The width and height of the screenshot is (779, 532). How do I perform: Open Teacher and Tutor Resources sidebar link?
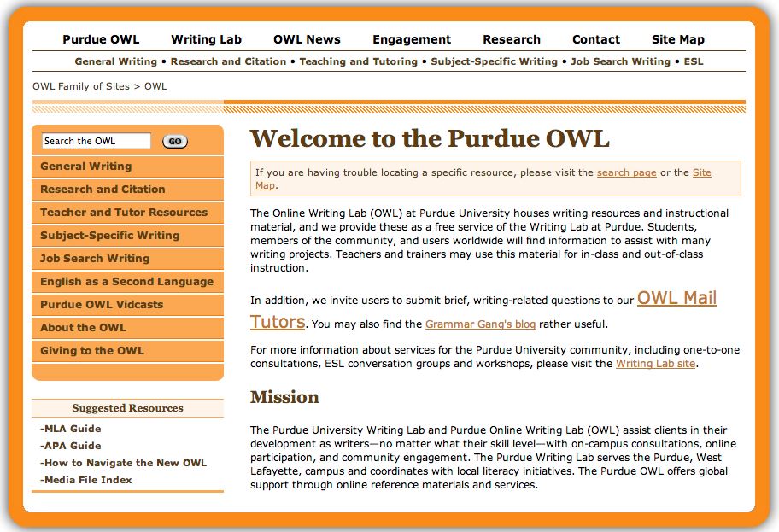pyautogui.click(x=124, y=213)
